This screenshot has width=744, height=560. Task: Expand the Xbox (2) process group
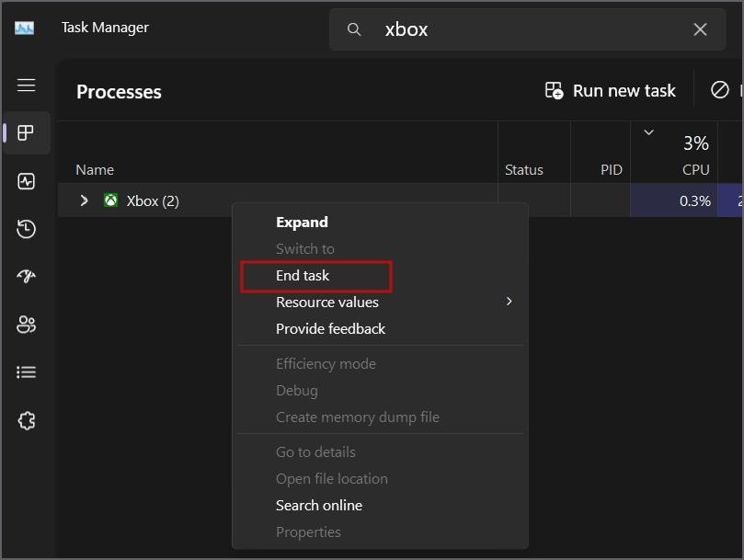click(84, 200)
